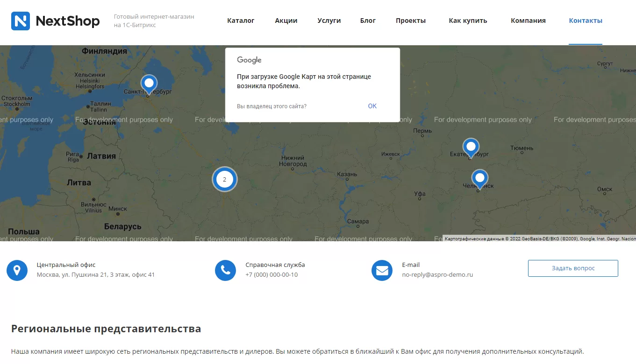Open the Каталог menu
Viewport: 636px width, 364px height.
point(241,21)
